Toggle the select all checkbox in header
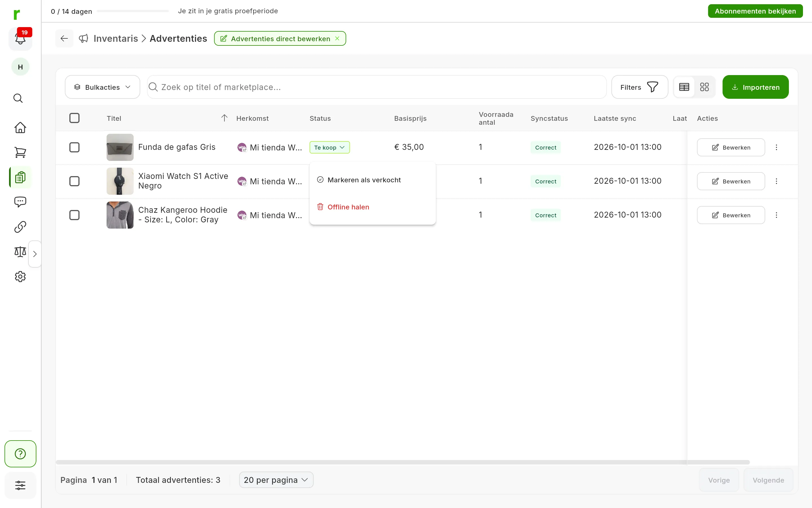Image resolution: width=812 pixels, height=508 pixels. pos(74,118)
